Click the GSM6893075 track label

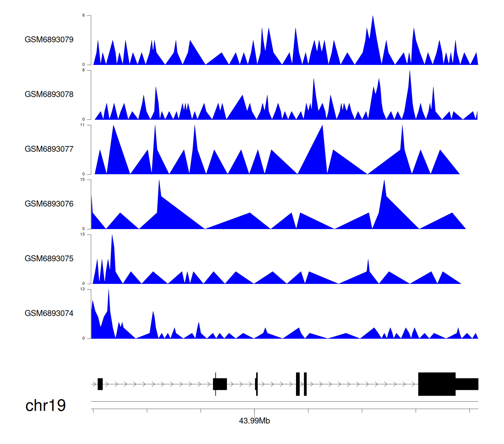pyautogui.click(x=49, y=259)
